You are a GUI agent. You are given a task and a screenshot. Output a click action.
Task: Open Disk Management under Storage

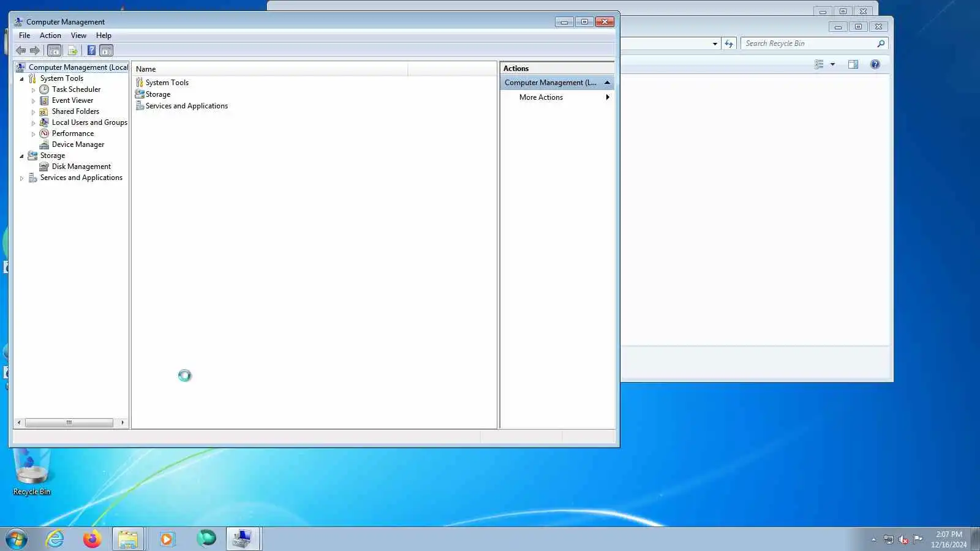click(x=81, y=167)
